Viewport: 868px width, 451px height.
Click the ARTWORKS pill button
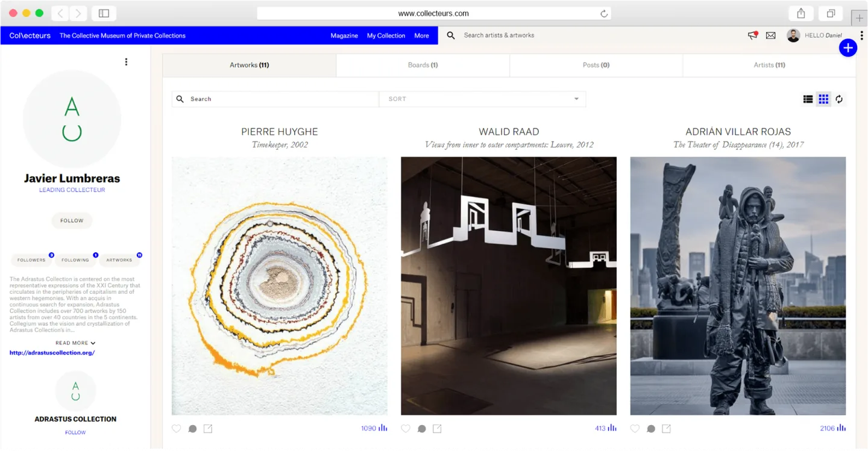pos(119,260)
